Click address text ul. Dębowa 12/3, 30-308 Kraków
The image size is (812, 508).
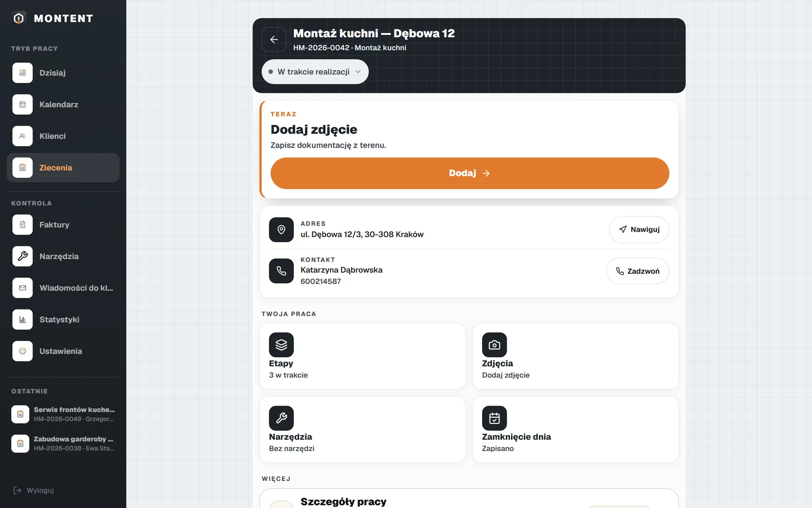[362, 235]
